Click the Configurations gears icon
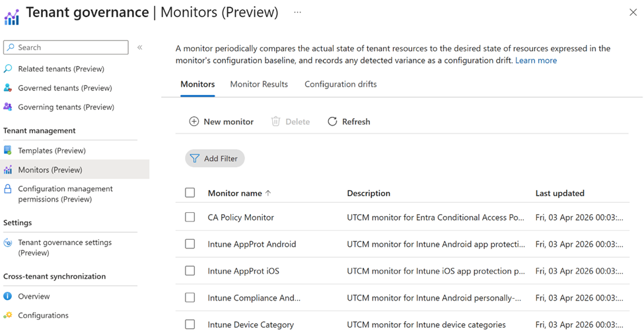Screen dimensions: 644x335 8,316
